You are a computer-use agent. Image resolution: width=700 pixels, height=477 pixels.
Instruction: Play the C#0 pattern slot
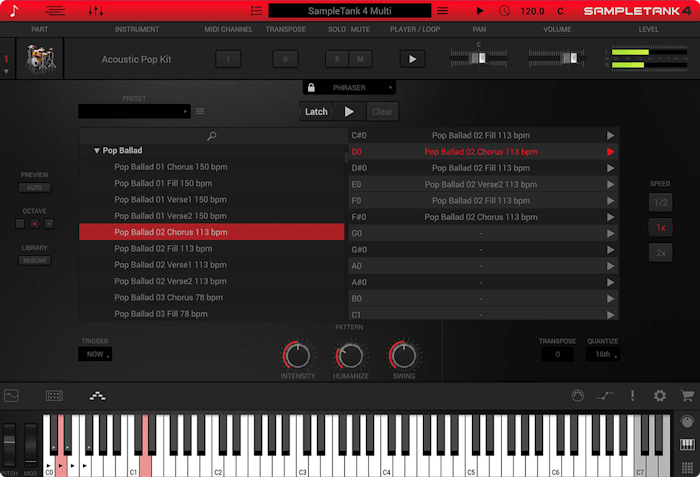click(x=610, y=135)
